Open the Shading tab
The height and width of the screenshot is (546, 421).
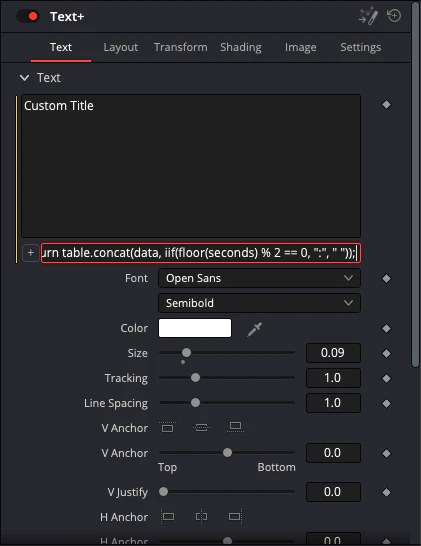point(241,47)
